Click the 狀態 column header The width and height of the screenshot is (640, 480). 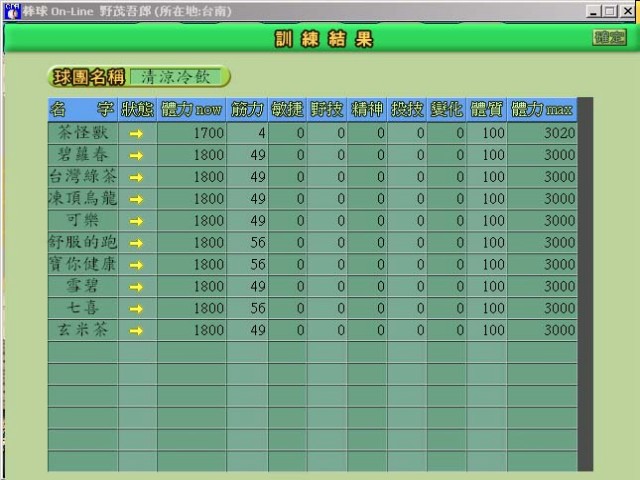[x=137, y=109]
